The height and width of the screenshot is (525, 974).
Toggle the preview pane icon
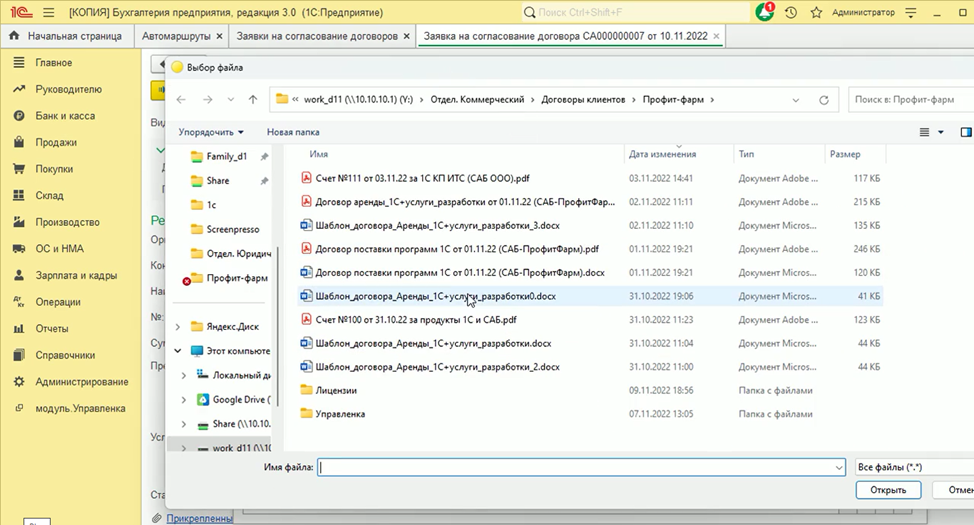tap(966, 132)
